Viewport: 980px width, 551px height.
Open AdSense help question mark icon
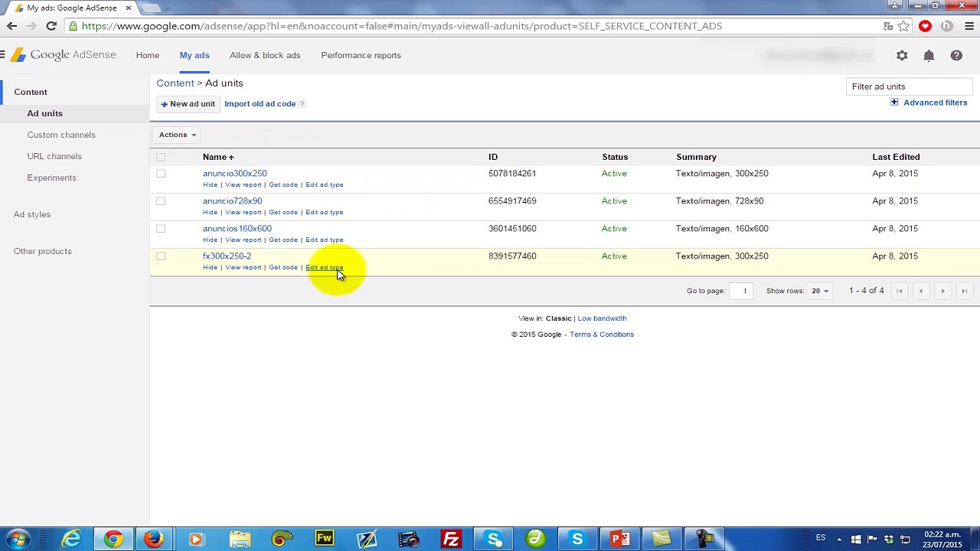click(x=956, y=55)
